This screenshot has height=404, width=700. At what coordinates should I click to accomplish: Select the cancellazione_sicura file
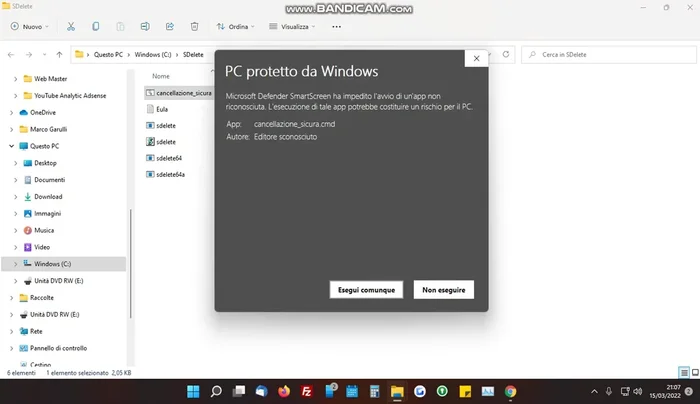(179, 93)
